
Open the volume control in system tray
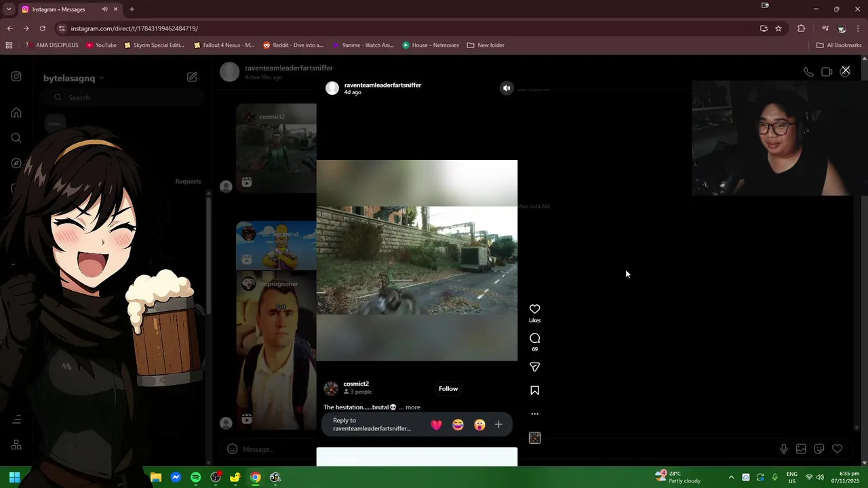(820, 477)
